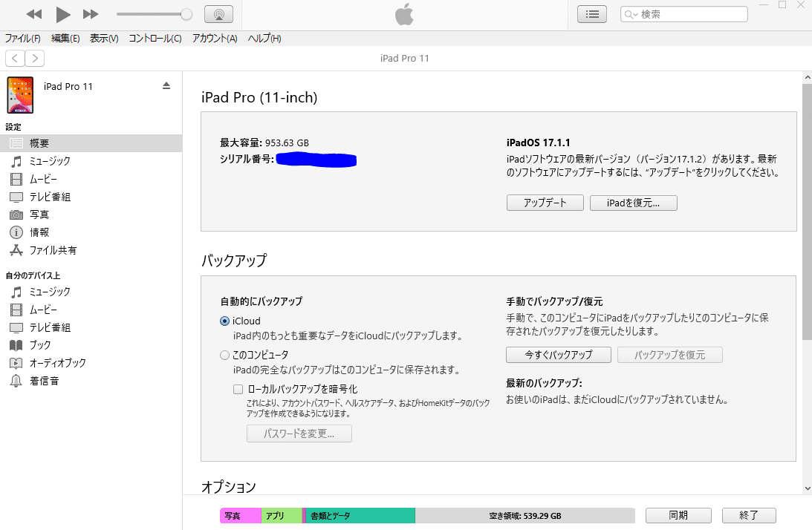Click the green アプリ storage segment
812x530 pixels.
click(x=282, y=515)
